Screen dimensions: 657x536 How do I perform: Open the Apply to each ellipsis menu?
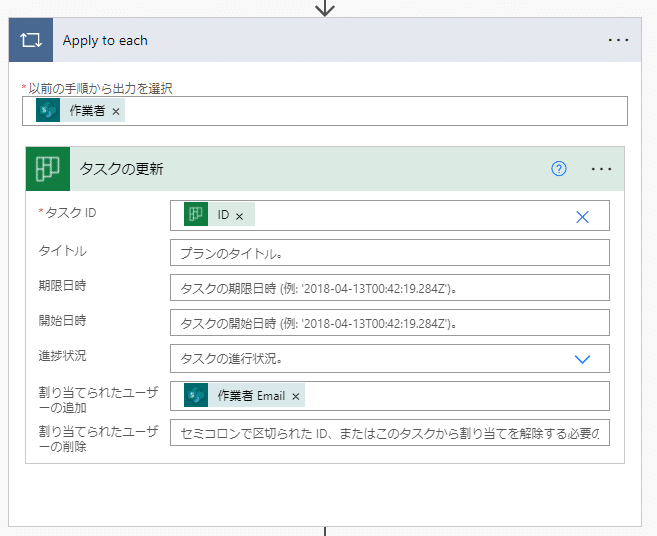[618, 40]
